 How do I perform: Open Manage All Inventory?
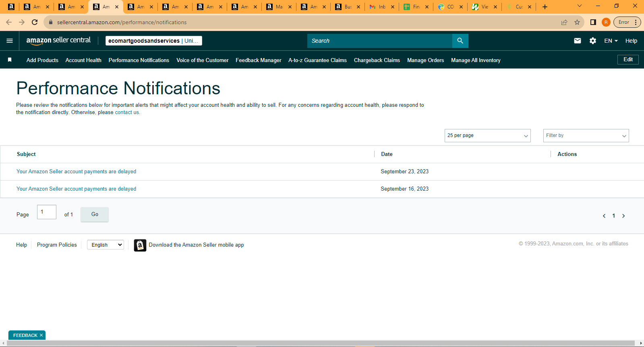point(476,60)
